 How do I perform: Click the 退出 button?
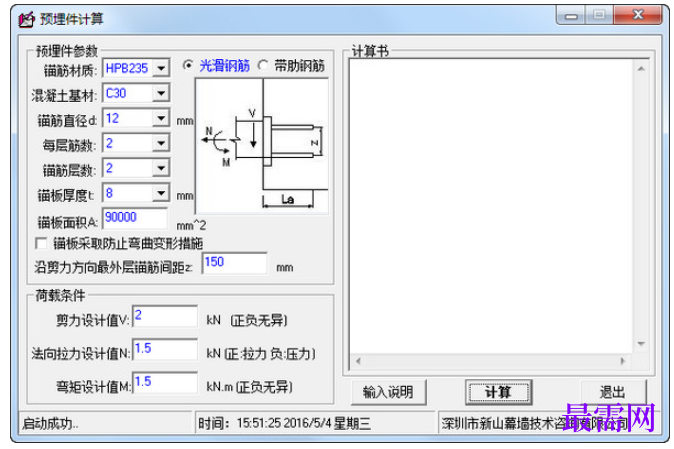pos(613,392)
